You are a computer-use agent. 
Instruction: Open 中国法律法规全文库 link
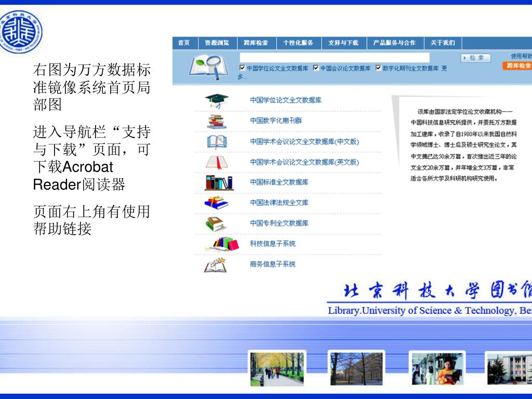[x=279, y=203]
